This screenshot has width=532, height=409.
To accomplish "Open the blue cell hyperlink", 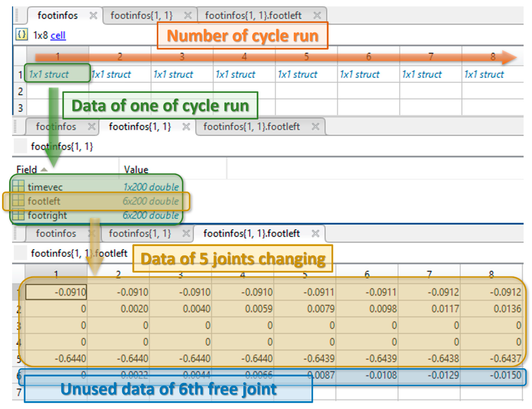I will point(58,35).
